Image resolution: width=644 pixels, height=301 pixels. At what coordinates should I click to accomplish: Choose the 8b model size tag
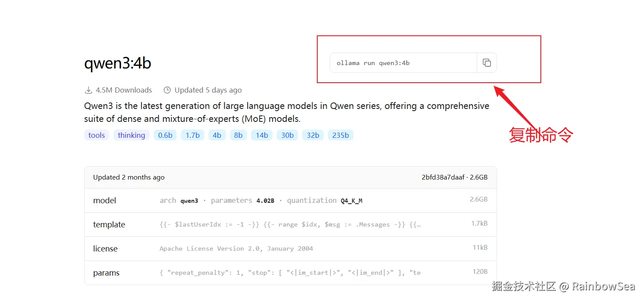point(238,135)
